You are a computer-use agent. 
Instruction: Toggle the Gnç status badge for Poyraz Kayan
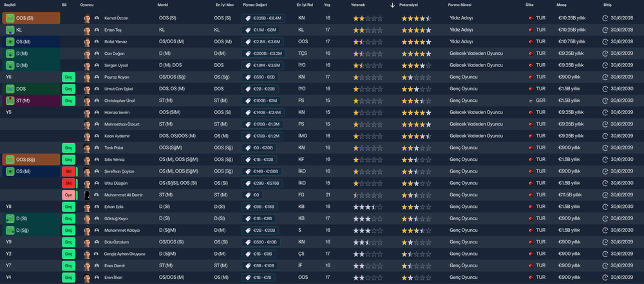[69, 77]
